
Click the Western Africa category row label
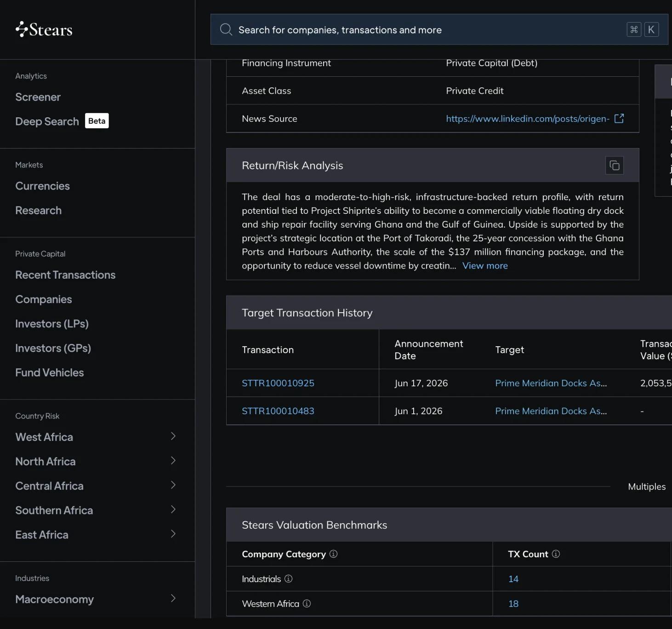pos(270,604)
